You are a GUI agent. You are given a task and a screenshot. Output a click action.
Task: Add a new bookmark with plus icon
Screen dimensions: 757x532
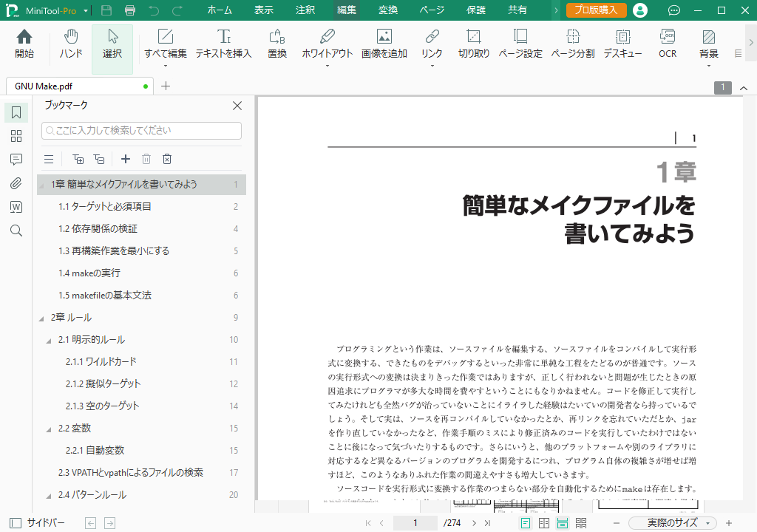point(126,159)
